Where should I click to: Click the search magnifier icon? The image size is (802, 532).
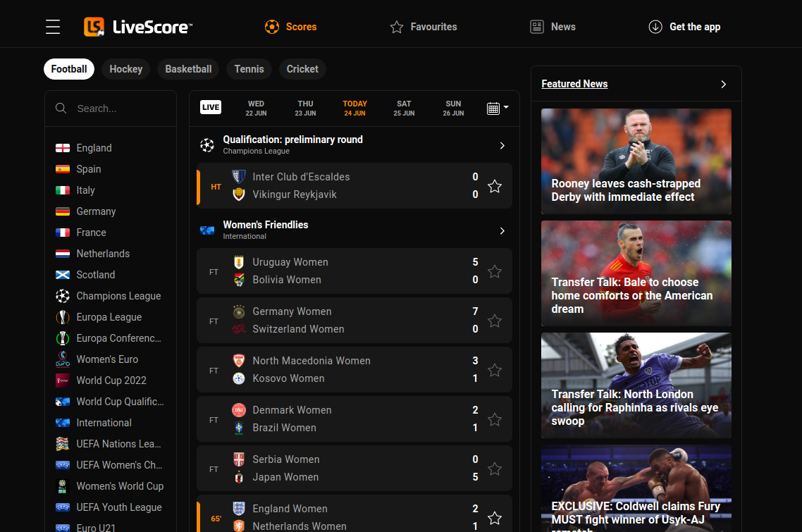pyautogui.click(x=61, y=109)
